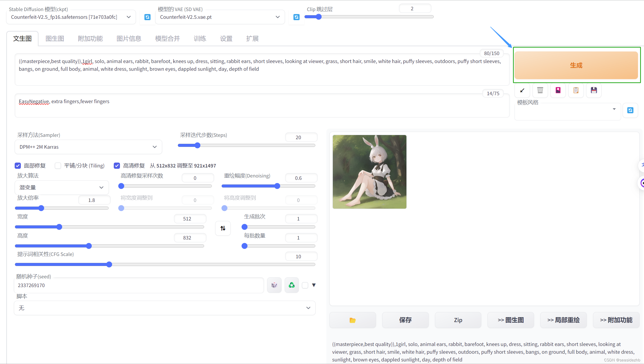This screenshot has width=644, height=364.
Task: Click the negative prompt text area
Action: click(x=262, y=105)
